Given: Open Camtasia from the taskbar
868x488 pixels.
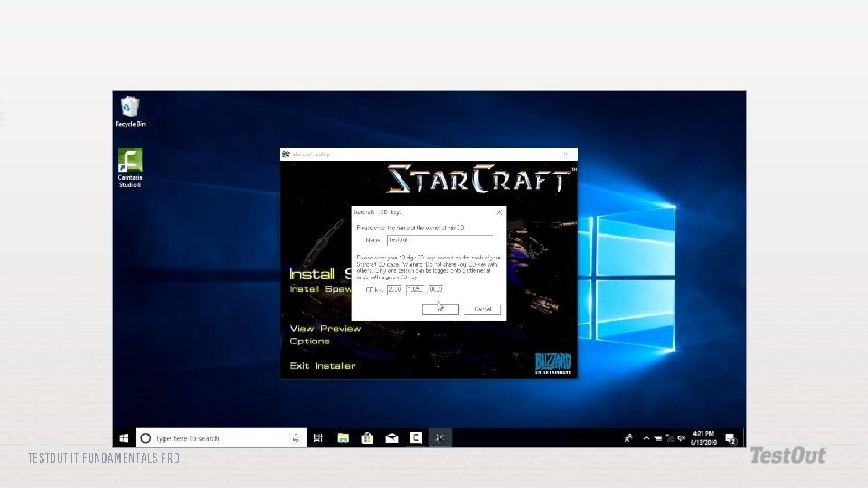Looking at the screenshot, I should click(416, 438).
